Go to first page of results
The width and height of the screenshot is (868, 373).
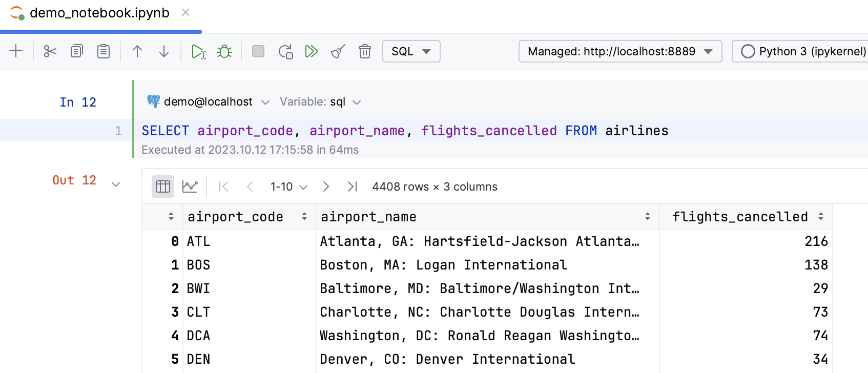(x=223, y=186)
